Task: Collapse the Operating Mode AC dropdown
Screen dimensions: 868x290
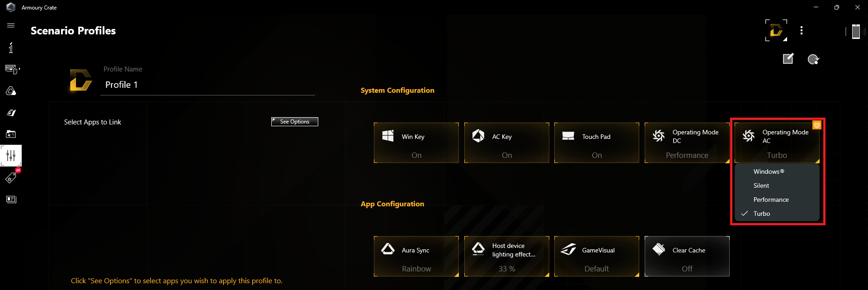Action: pyautogui.click(x=777, y=143)
